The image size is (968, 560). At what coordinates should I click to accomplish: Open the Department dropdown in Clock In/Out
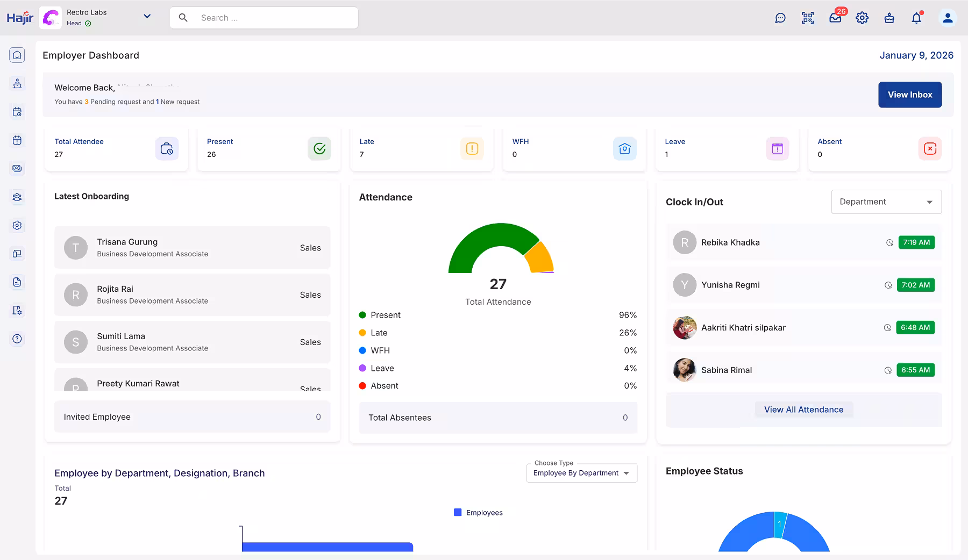click(886, 202)
